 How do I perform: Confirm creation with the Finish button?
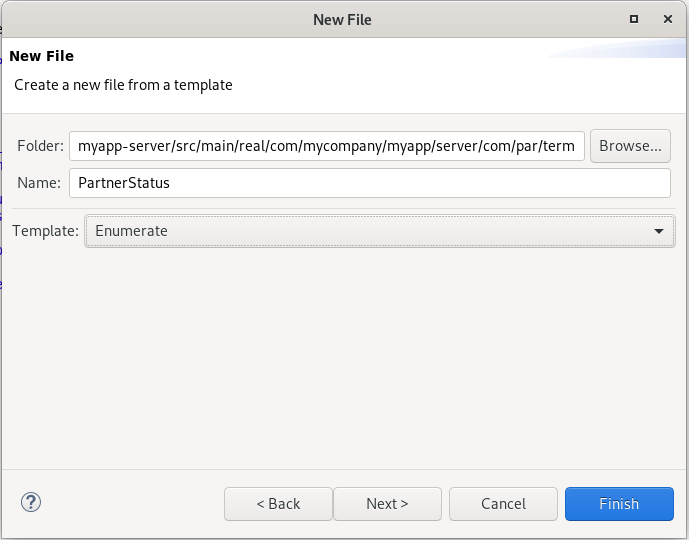[619, 504]
